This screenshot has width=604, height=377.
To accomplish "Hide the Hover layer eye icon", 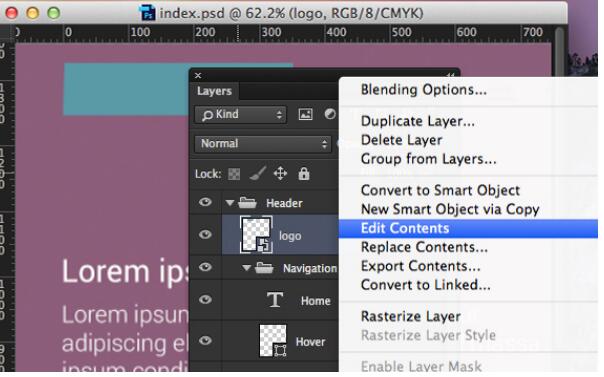I will coord(205,340).
